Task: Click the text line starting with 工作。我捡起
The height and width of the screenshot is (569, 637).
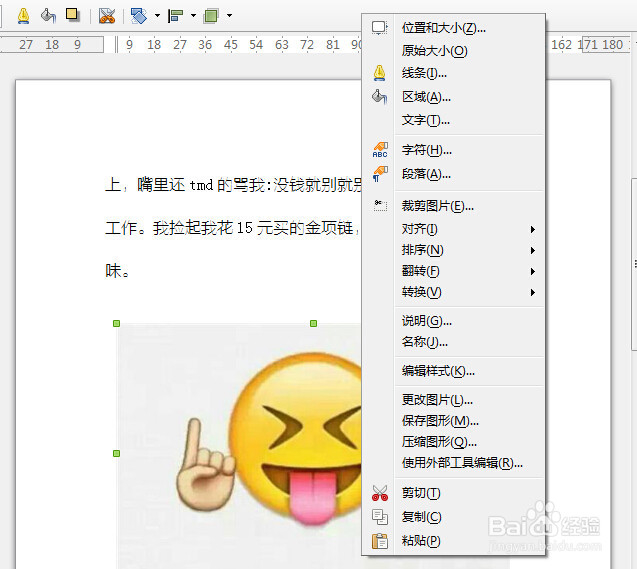Action: tap(233, 228)
